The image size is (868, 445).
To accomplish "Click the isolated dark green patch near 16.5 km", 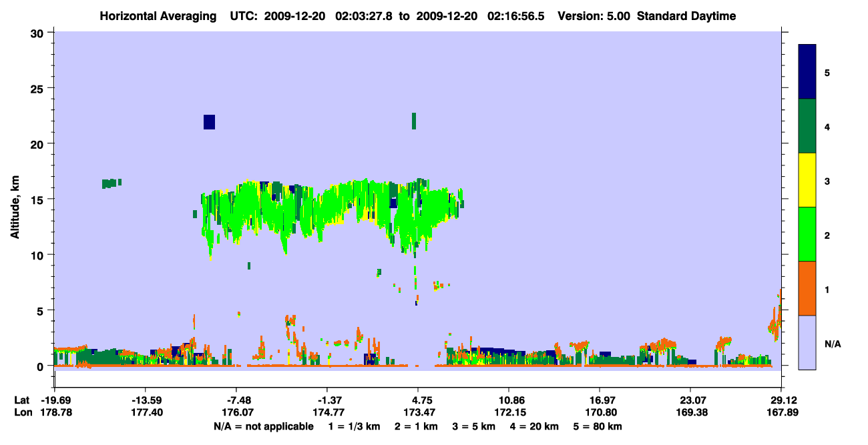I will [112, 183].
